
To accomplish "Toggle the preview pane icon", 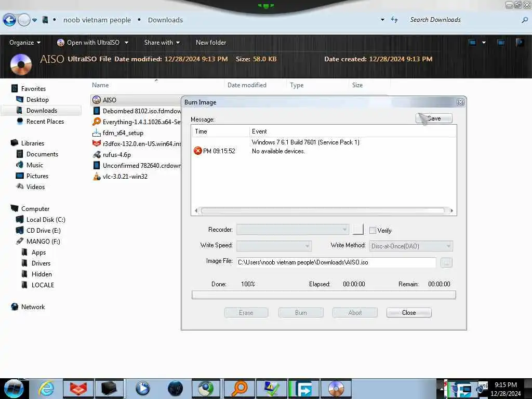I will click(500, 43).
